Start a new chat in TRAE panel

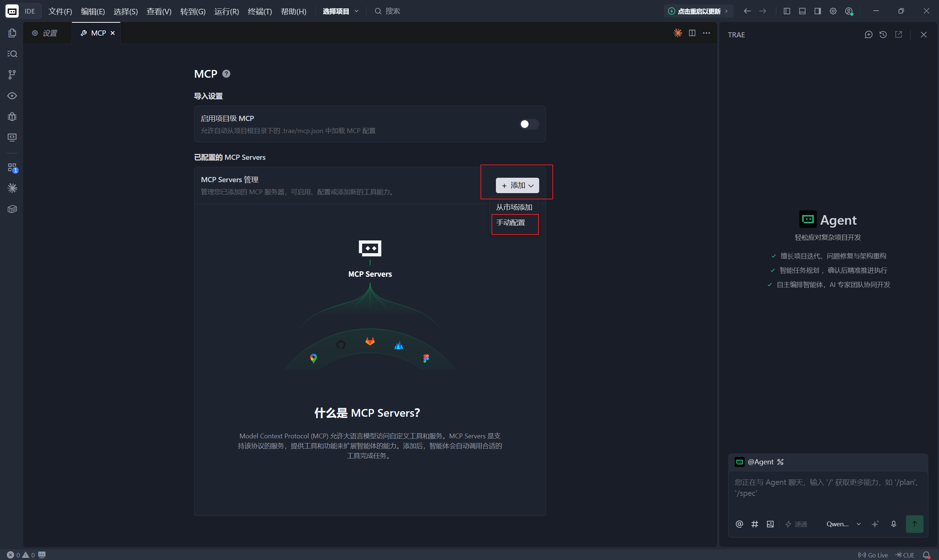tap(869, 35)
